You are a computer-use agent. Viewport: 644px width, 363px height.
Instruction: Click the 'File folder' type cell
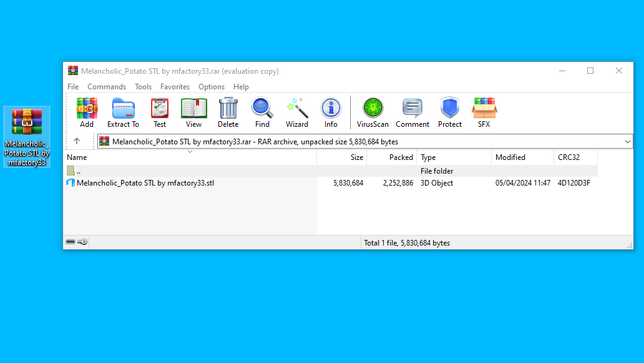pyautogui.click(x=437, y=171)
